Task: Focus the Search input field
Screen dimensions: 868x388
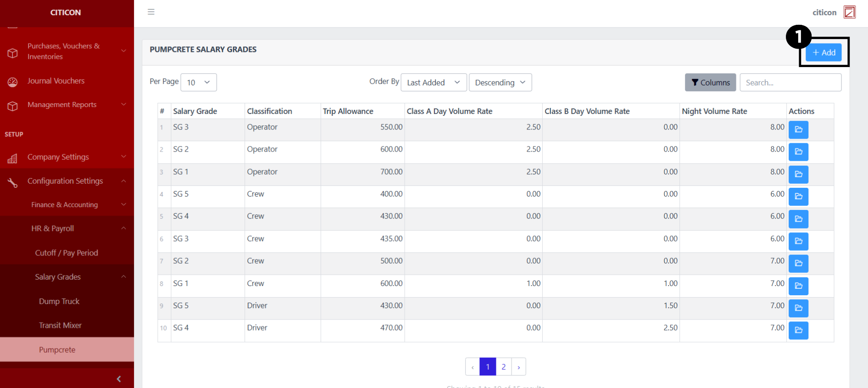Action: click(x=790, y=82)
